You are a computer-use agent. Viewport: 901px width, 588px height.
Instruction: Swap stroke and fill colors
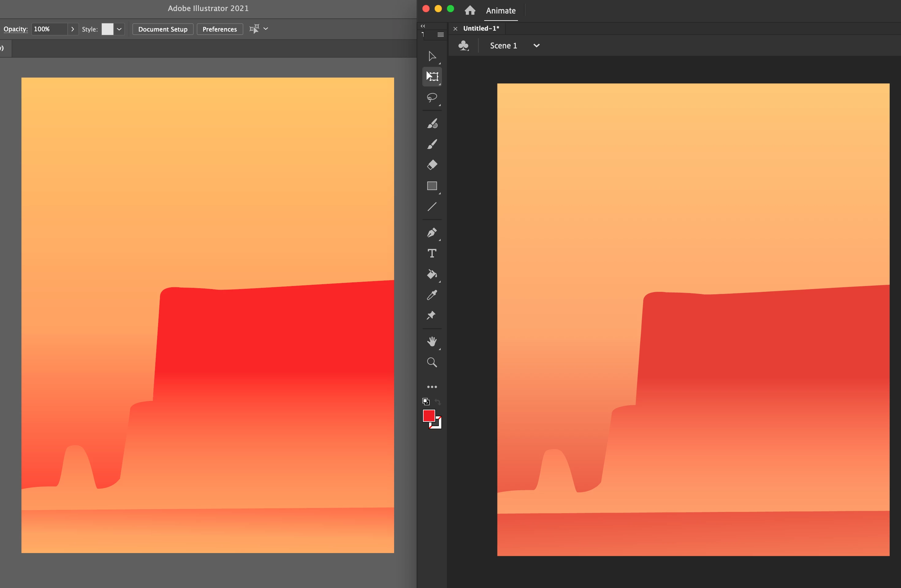point(438,402)
